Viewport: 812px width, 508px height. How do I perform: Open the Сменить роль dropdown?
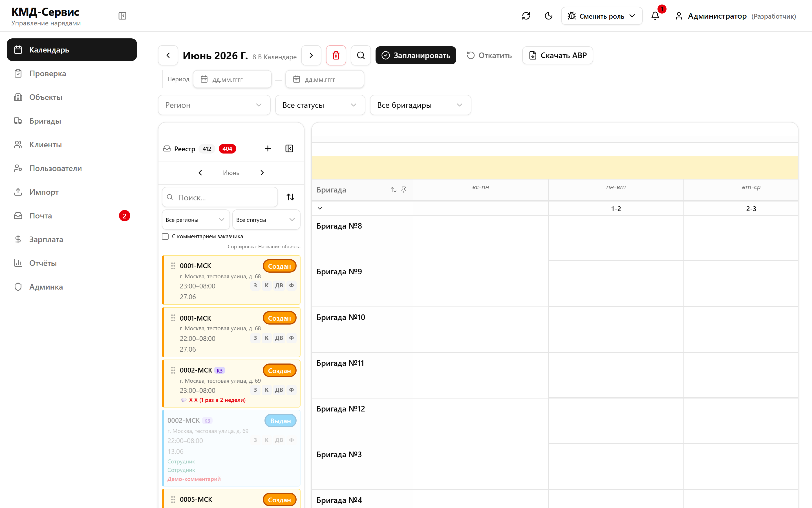[x=602, y=16]
